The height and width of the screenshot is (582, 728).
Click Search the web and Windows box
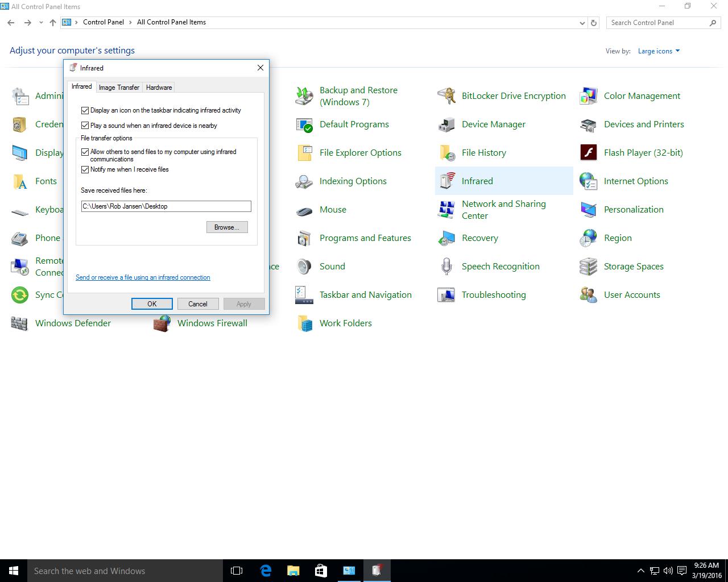(125, 571)
